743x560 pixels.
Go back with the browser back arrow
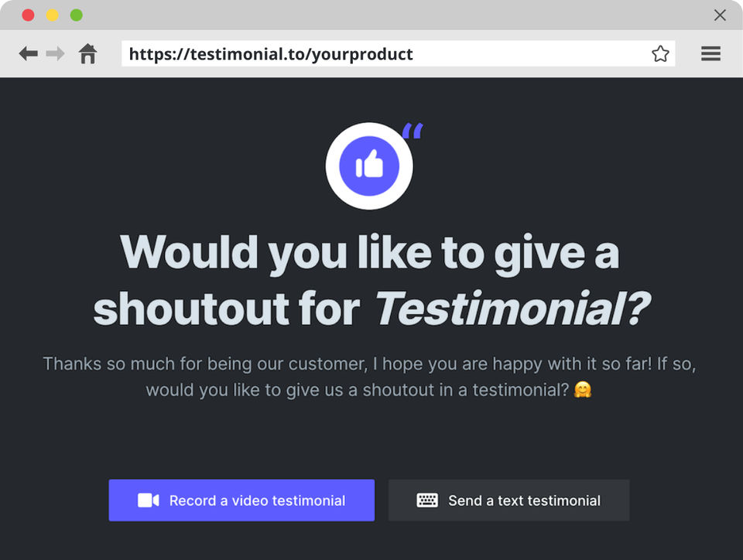28,53
